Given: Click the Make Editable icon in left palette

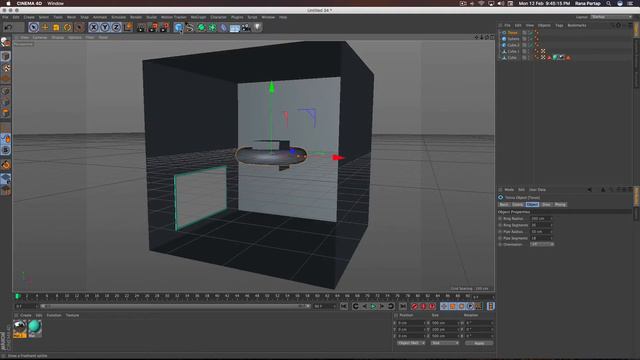Looking at the screenshot, I should pyautogui.click(x=5, y=42).
